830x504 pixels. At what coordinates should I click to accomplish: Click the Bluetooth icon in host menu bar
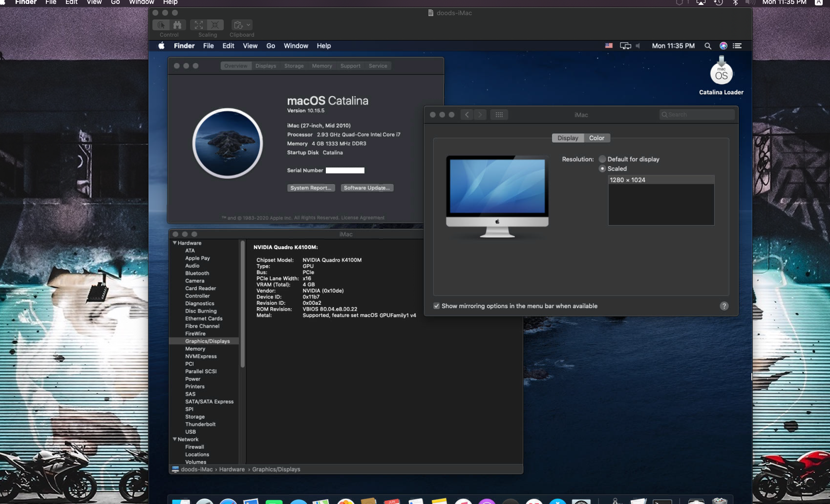(735, 2)
